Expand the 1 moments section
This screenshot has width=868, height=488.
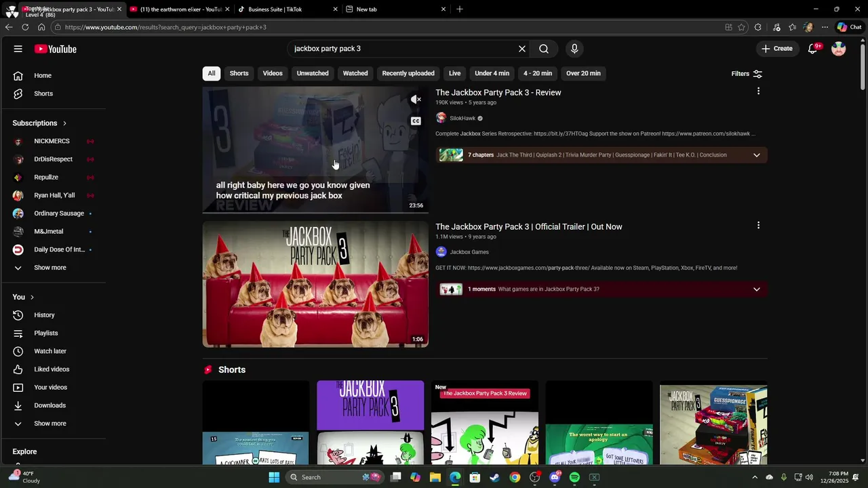pyautogui.click(x=757, y=289)
